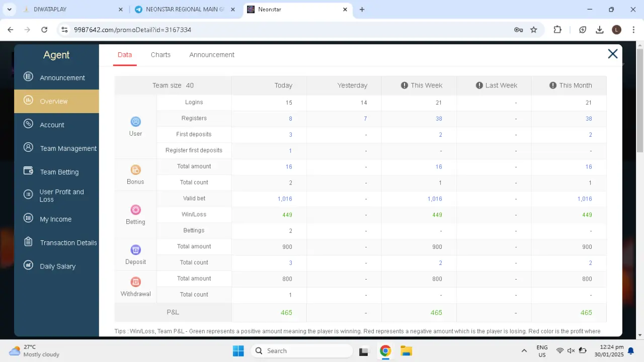644x362 pixels.
Task: Open User Profit and Loss icon
Action: tap(28, 195)
